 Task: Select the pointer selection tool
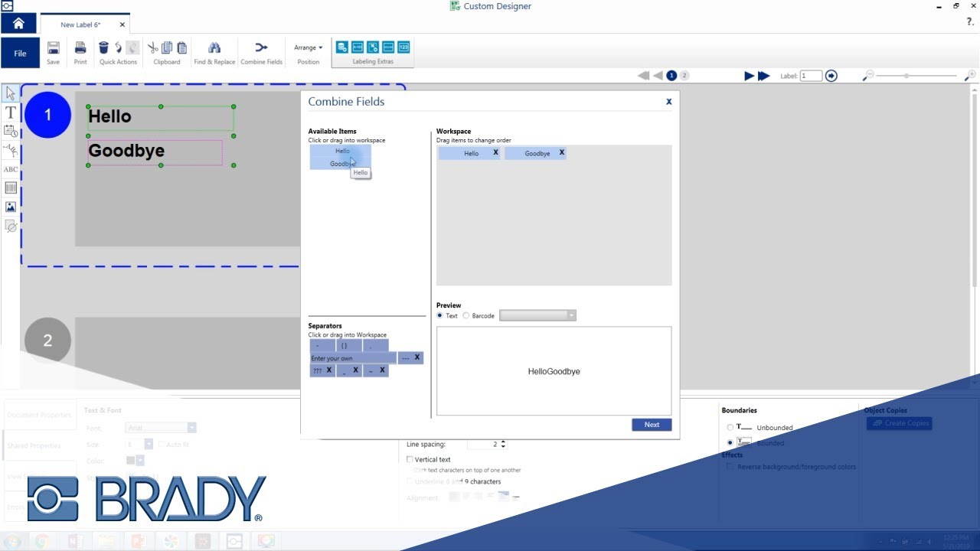pos(11,94)
